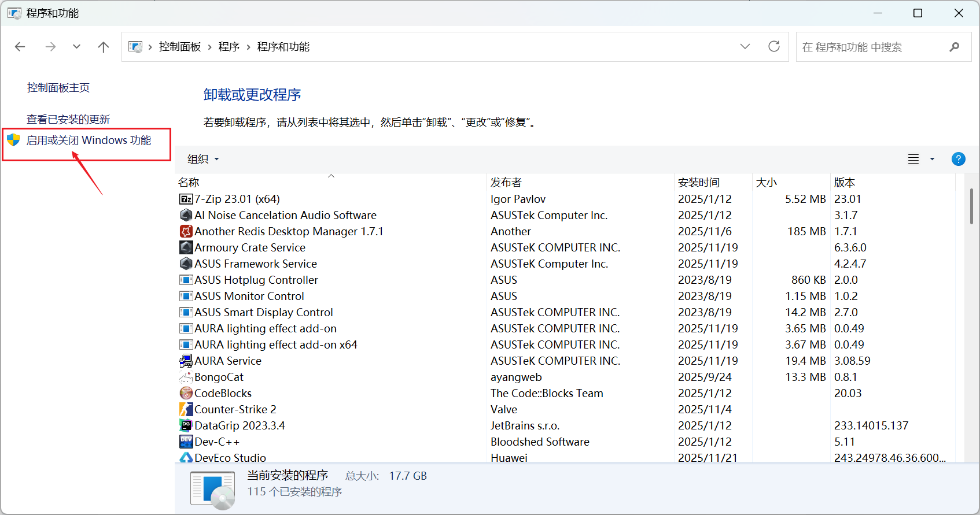Screen dimensions: 980x515
Task: Click the AURA lighting effect add-on x64 icon
Action: click(x=186, y=344)
